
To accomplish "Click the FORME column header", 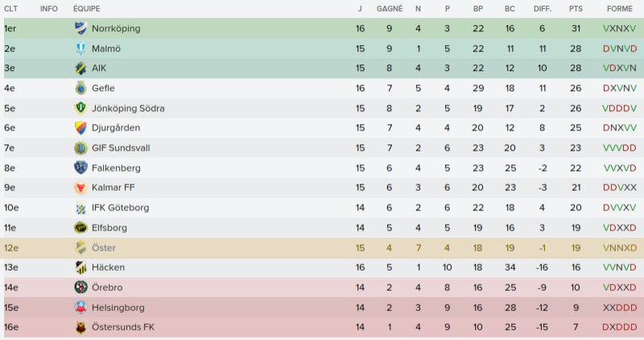I will [x=619, y=8].
